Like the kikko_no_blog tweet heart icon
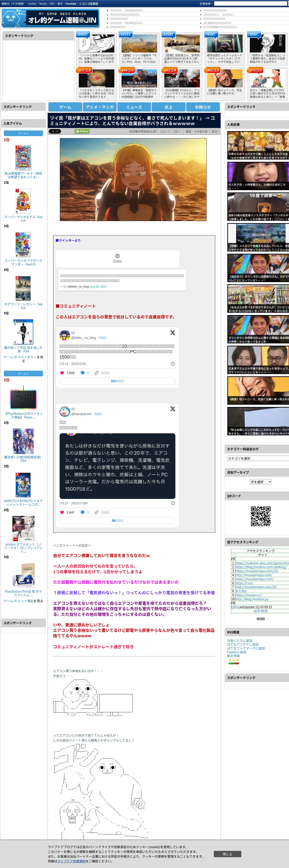This screenshot has width=289, height=868. click(62, 373)
